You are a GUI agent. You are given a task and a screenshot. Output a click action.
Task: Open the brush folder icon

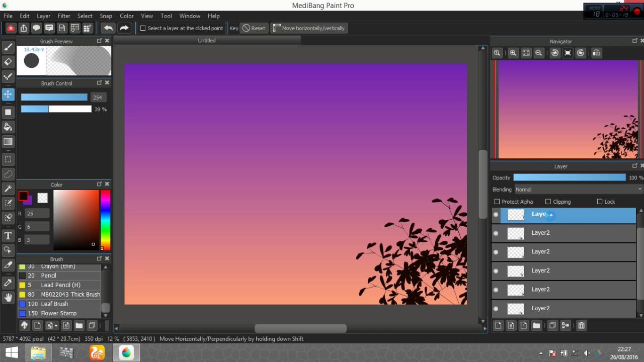pos(79,325)
